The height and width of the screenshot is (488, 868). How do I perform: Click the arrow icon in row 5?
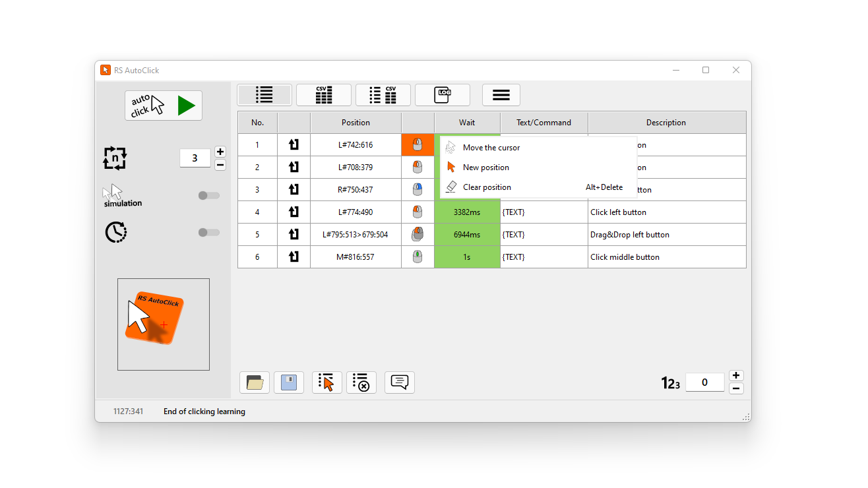point(294,235)
